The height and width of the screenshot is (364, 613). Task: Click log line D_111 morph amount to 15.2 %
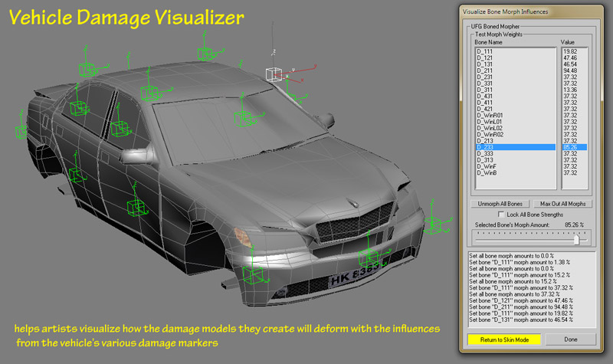point(520,275)
